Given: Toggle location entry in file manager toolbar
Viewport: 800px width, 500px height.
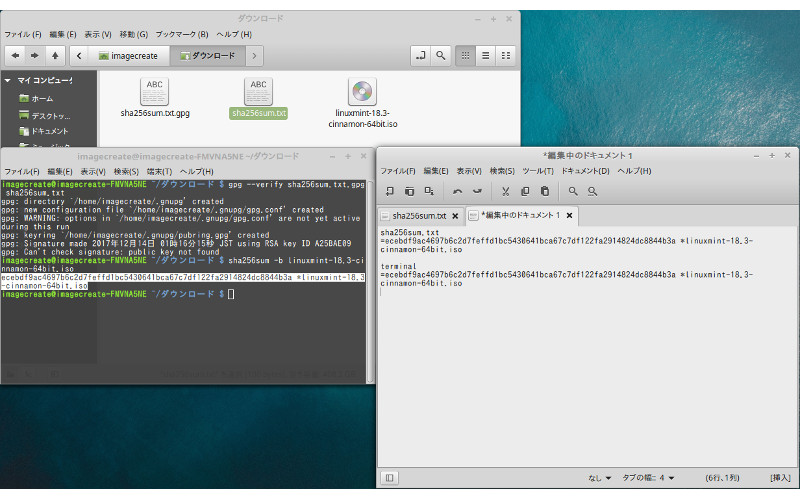Looking at the screenshot, I should (x=420, y=56).
